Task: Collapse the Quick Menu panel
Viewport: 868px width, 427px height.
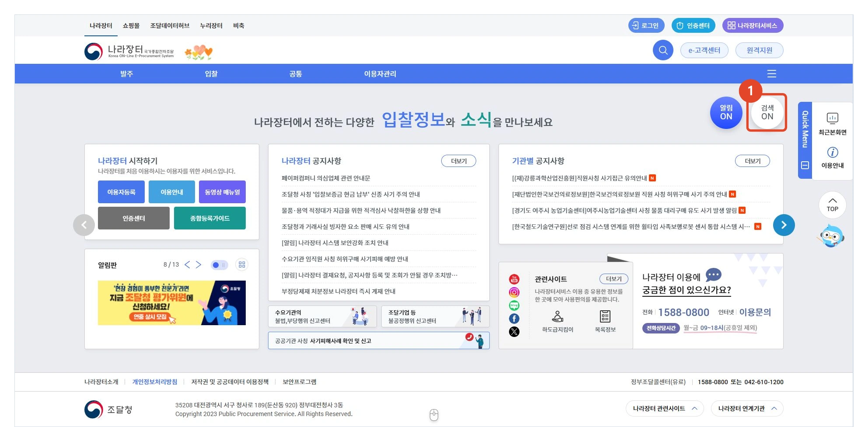Action: (x=805, y=165)
